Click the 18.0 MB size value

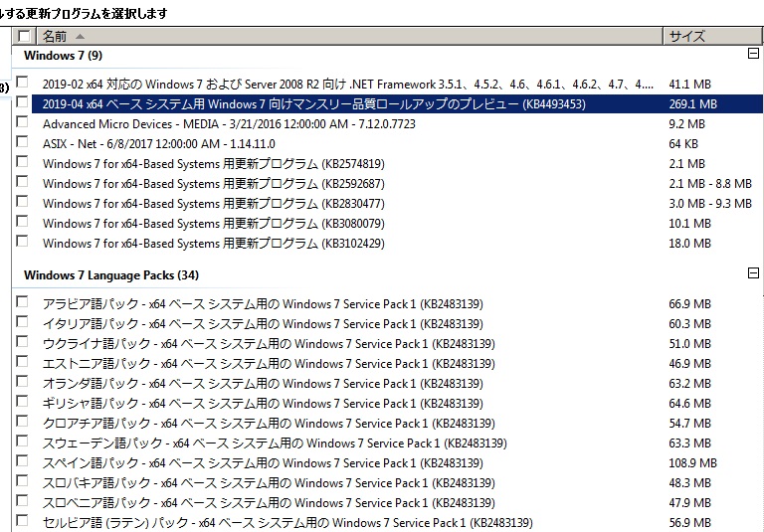[x=689, y=244]
